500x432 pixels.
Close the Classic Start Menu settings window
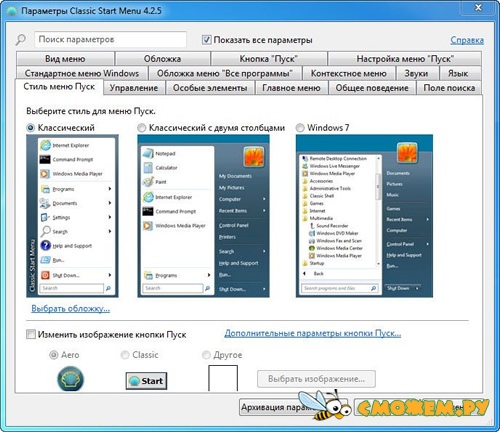pyautogui.click(x=478, y=7)
